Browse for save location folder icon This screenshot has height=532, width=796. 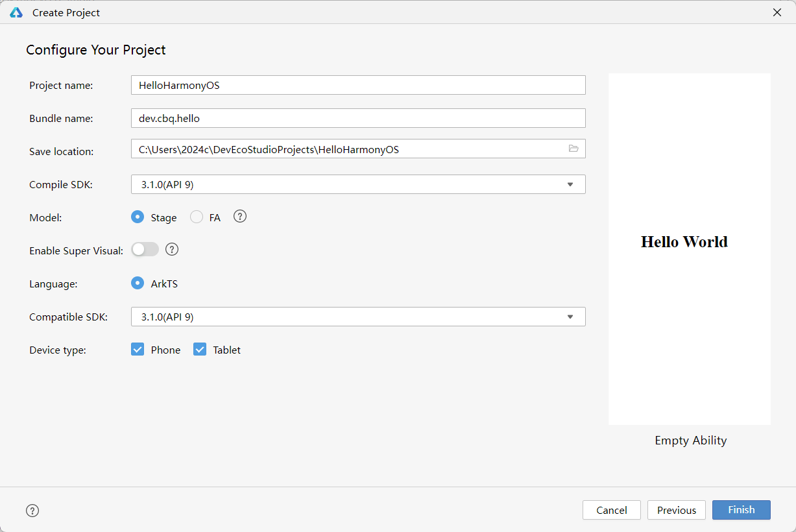[573, 149]
